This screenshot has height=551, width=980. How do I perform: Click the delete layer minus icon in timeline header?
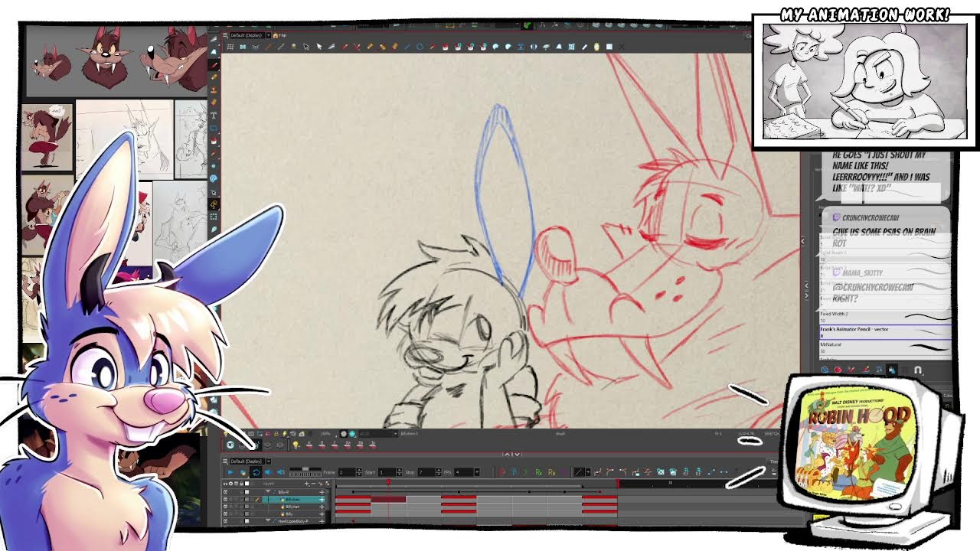pyautogui.click(x=314, y=484)
